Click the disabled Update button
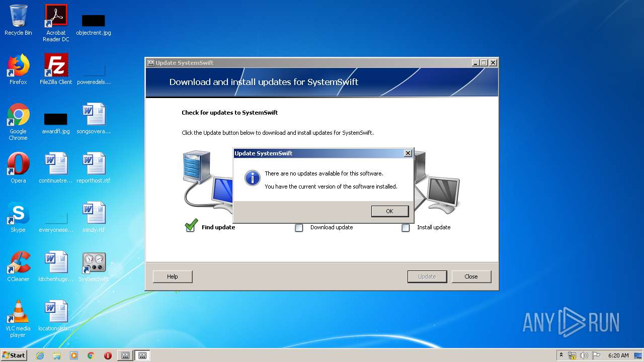644x362 pixels. [x=427, y=277]
